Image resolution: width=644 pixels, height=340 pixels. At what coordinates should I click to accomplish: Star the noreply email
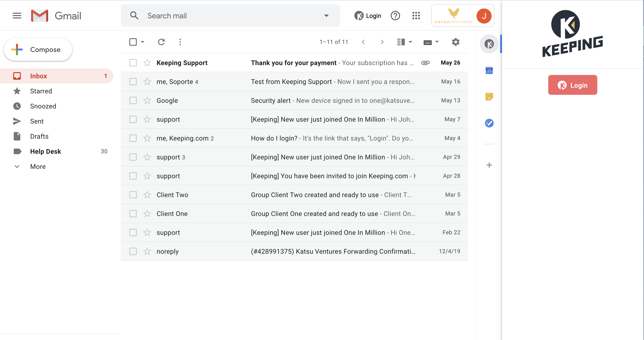[147, 251]
